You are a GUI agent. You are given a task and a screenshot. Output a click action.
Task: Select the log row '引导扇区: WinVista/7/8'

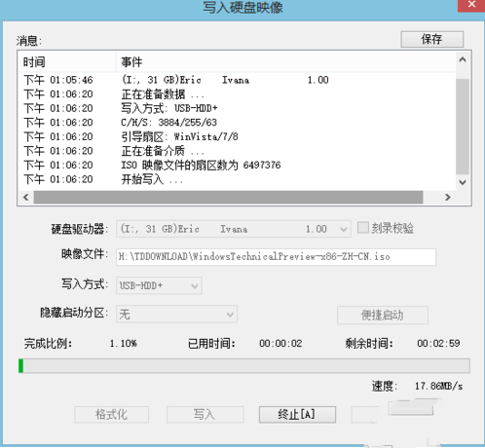click(x=237, y=136)
